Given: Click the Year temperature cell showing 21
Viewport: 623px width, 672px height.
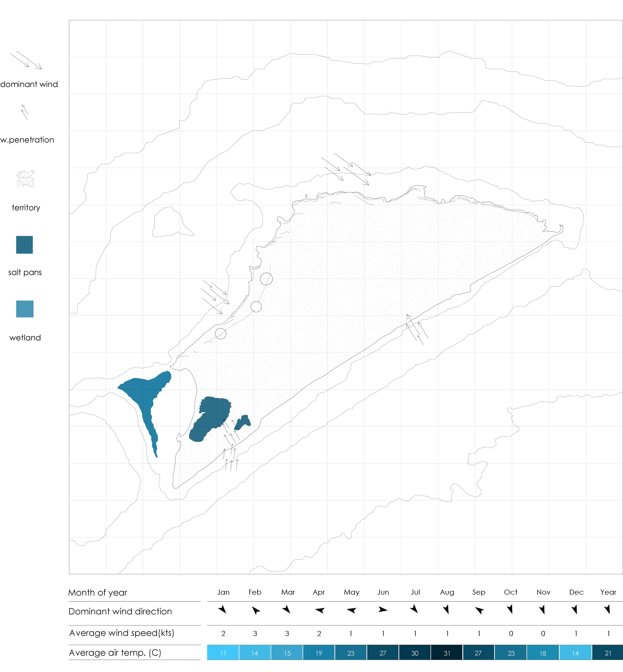Looking at the screenshot, I should point(608,652).
